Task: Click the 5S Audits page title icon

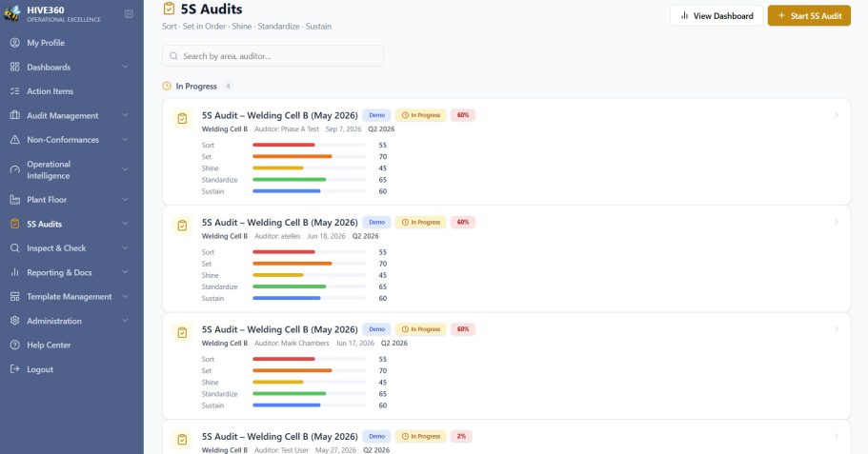Action: coord(169,9)
